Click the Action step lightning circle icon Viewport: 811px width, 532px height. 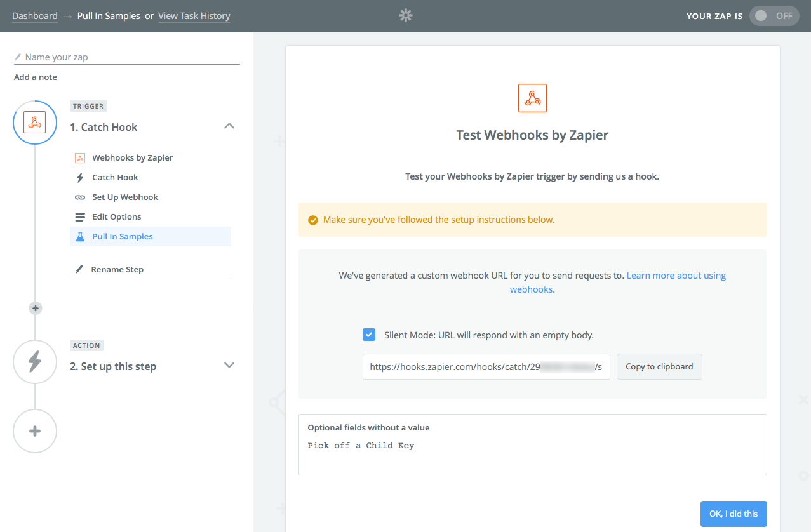pyautogui.click(x=35, y=362)
